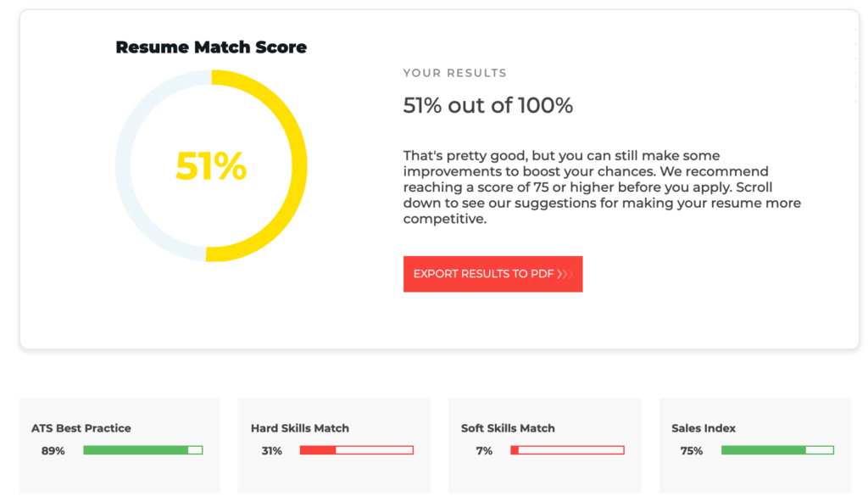Image resolution: width=868 pixels, height=502 pixels.
Task: Select the Resume Match Score heading
Action: click(211, 47)
